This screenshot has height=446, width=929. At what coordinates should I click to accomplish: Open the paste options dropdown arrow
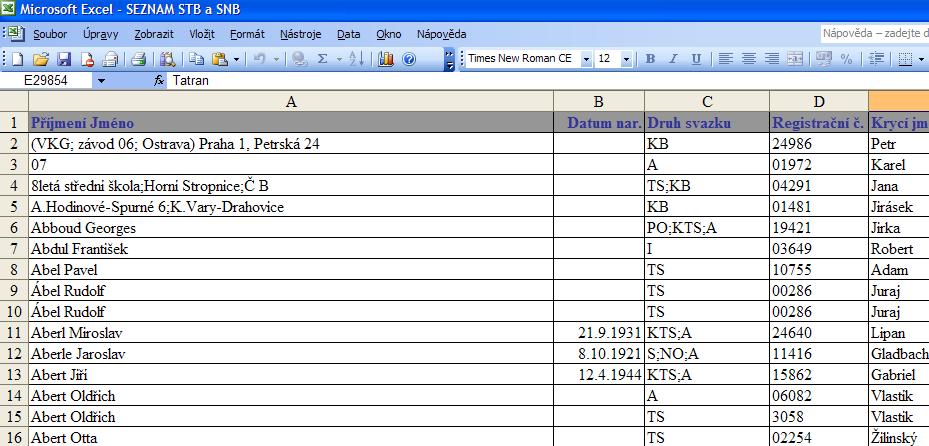pyautogui.click(x=236, y=59)
